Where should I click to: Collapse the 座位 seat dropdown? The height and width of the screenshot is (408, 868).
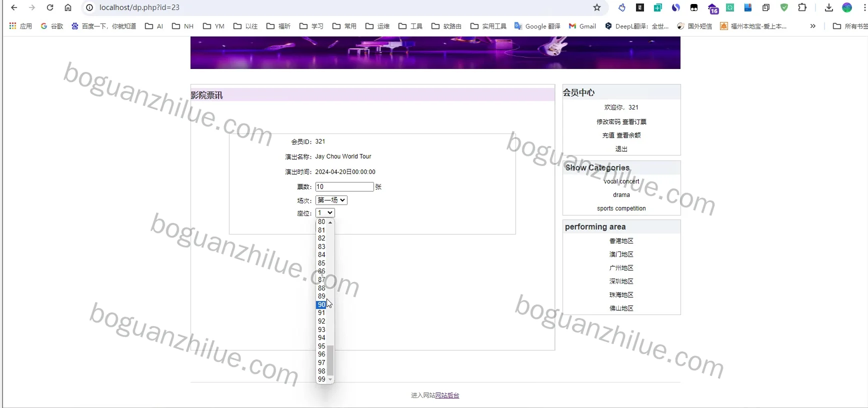[325, 213]
